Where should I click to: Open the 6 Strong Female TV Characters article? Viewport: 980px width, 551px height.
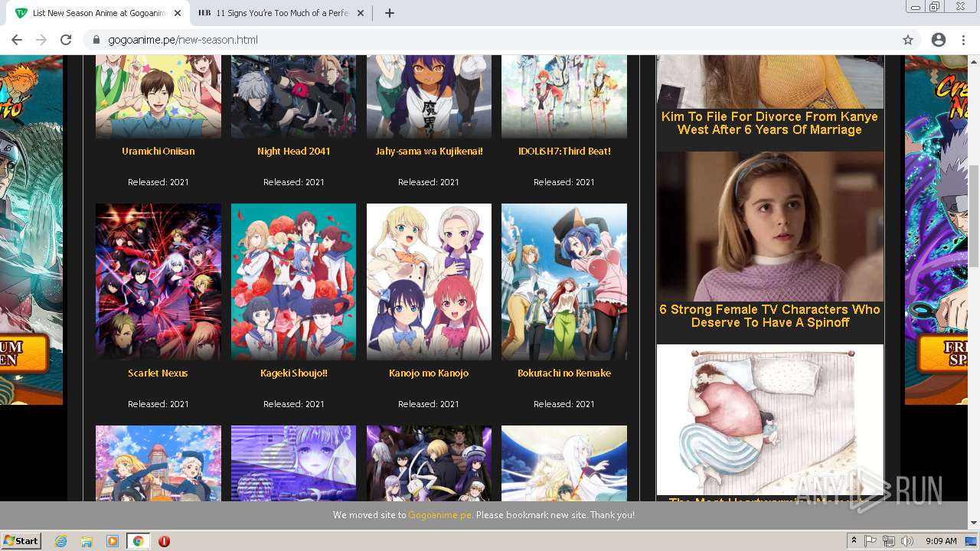(769, 316)
